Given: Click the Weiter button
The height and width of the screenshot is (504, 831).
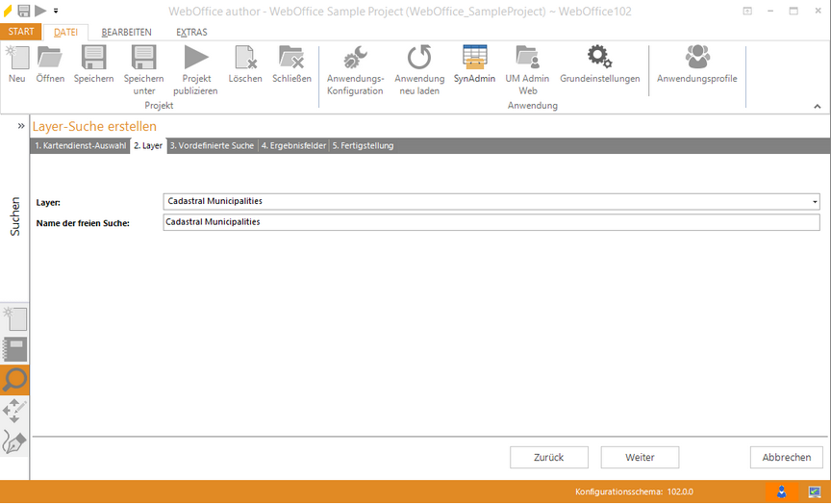Looking at the screenshot, I should (640, 457).
